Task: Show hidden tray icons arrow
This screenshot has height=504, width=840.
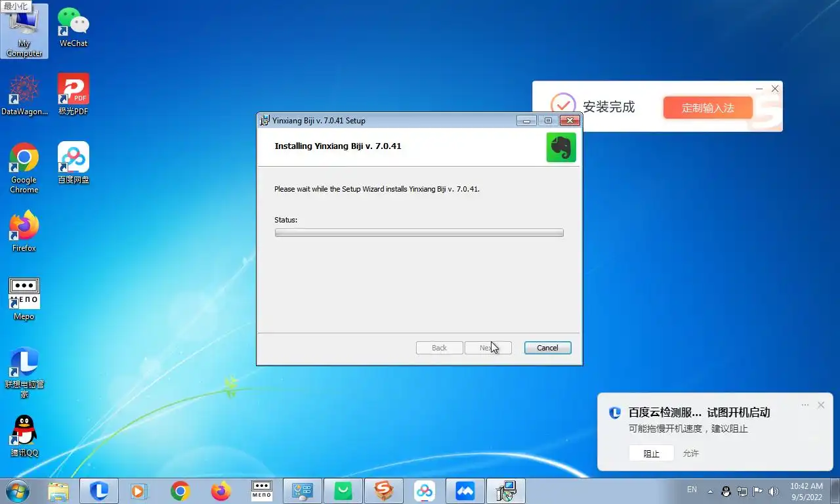Action: 710,491
